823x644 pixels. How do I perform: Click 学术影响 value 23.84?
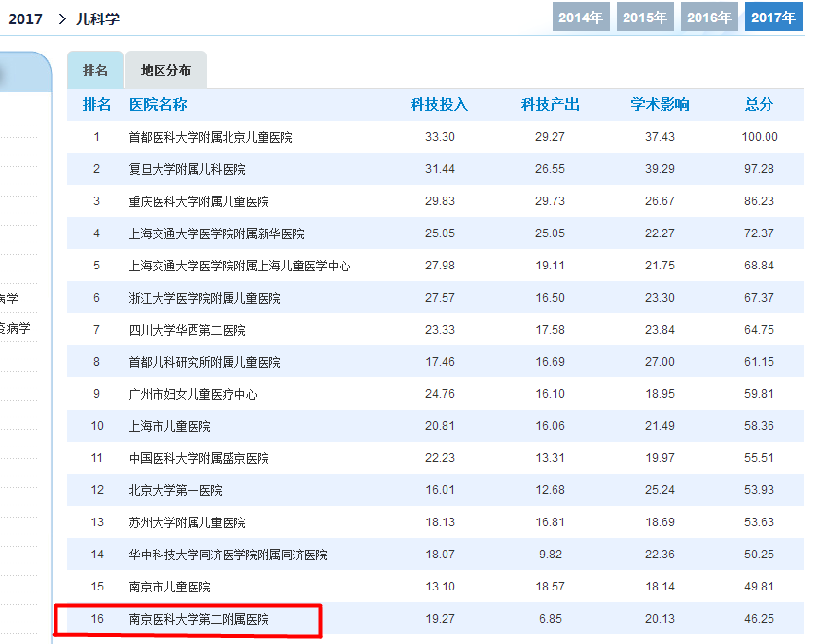(660, 330)
